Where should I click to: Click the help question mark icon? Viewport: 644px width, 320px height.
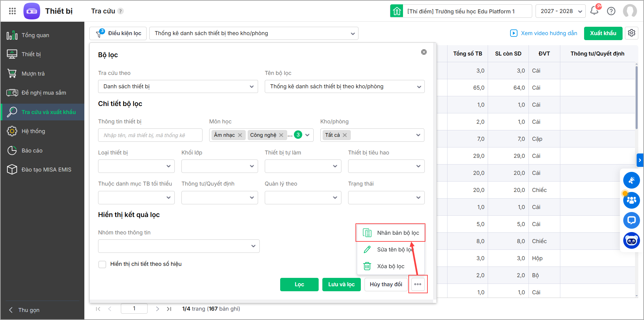pyautogui.click(x=611, y=11)
